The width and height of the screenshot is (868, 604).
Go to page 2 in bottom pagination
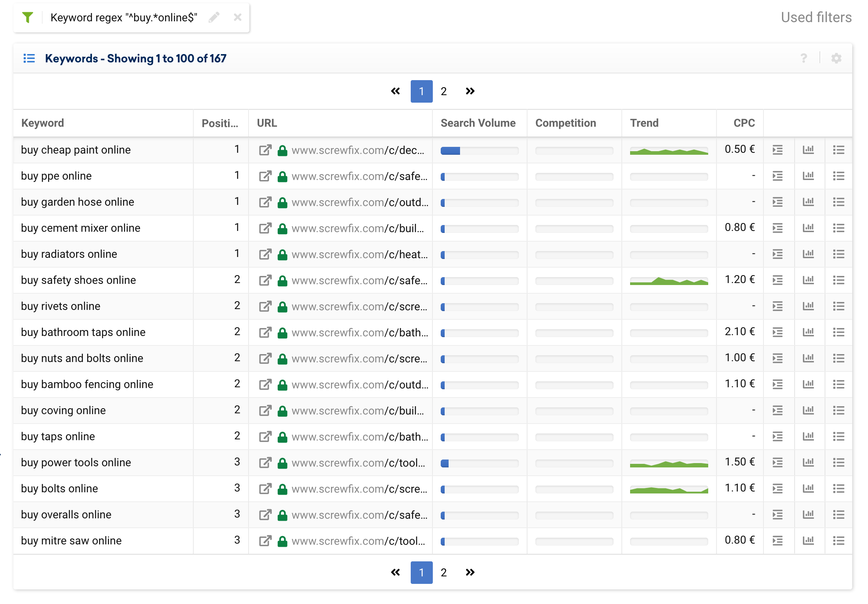click(x=444, y=572)
